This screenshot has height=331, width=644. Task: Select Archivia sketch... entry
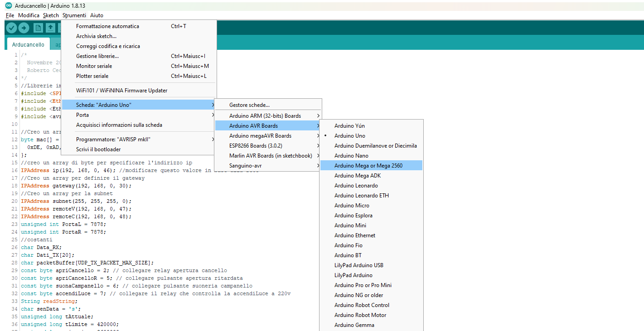coord(139,36)
